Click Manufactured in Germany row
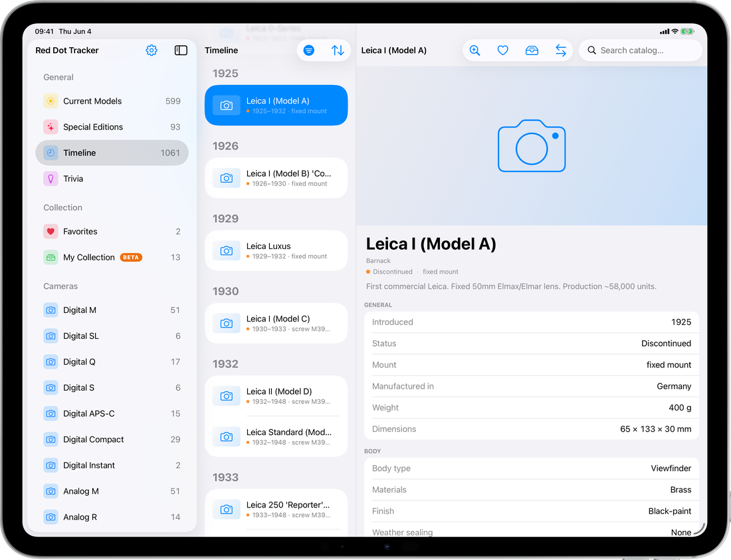This screenshot has height=560, width=731. click(x=532, y=386)
